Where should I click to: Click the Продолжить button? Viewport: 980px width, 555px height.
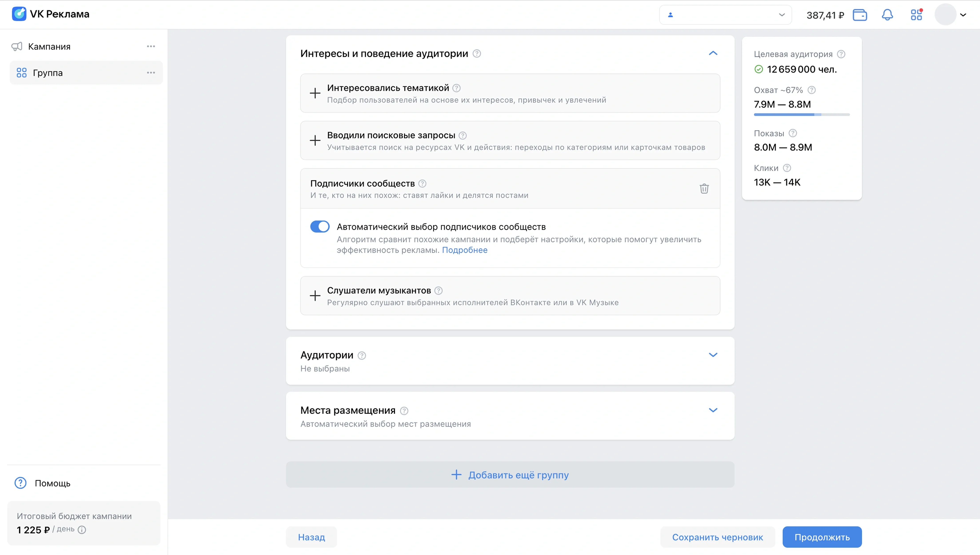(822, 537)
